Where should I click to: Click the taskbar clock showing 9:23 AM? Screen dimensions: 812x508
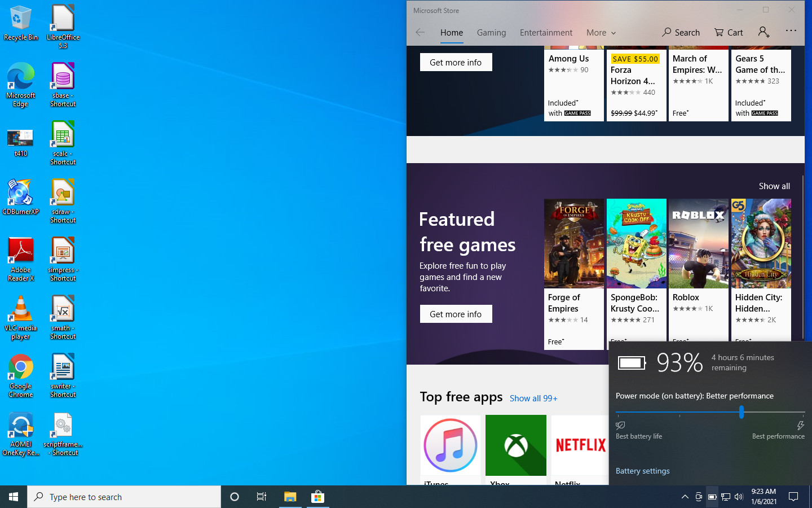click(x=764, y=497)
